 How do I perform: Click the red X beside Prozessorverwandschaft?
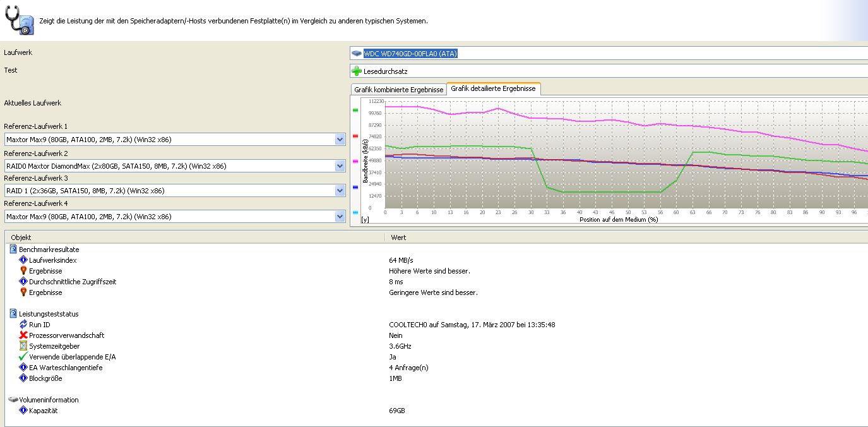tap(23, 335)
